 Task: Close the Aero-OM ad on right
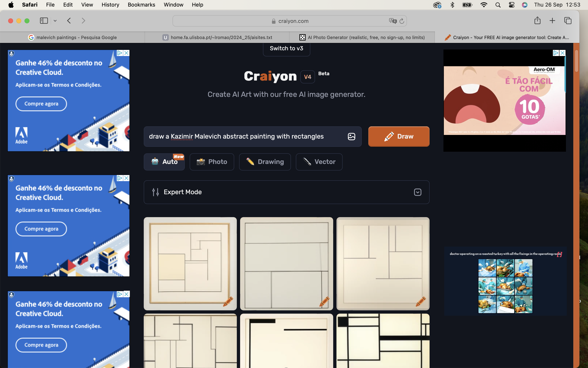[x=562, y=53]
